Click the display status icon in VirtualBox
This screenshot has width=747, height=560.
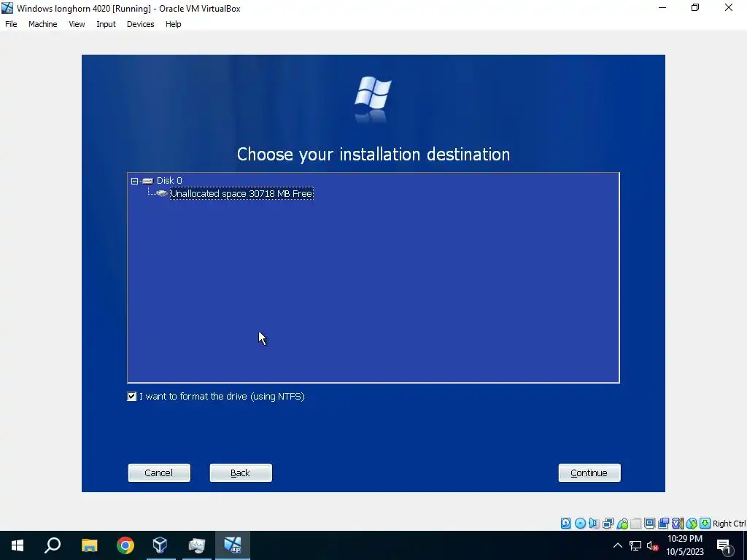(x=649, y=524)
